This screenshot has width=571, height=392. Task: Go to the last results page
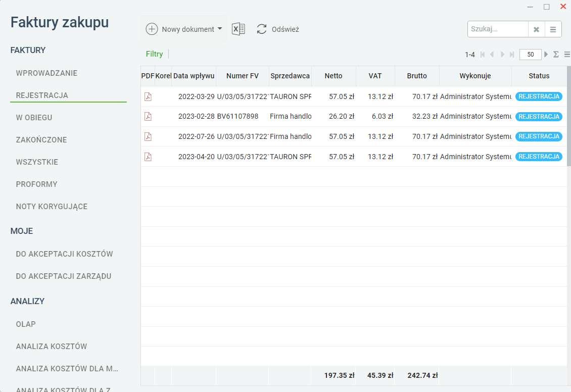(x=512, y=54)
